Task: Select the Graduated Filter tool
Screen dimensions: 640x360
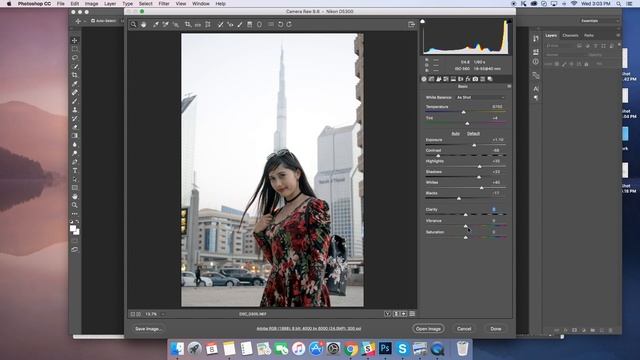Action: [x=250, y=24]
